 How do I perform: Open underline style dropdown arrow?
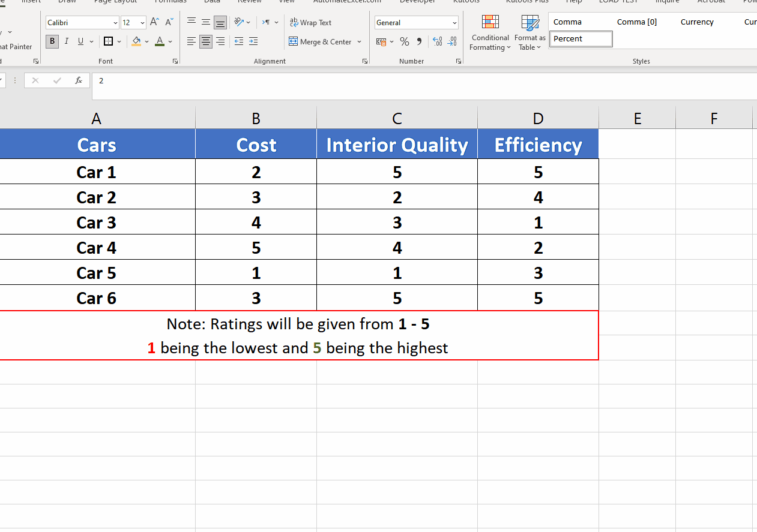coord(91,41)
